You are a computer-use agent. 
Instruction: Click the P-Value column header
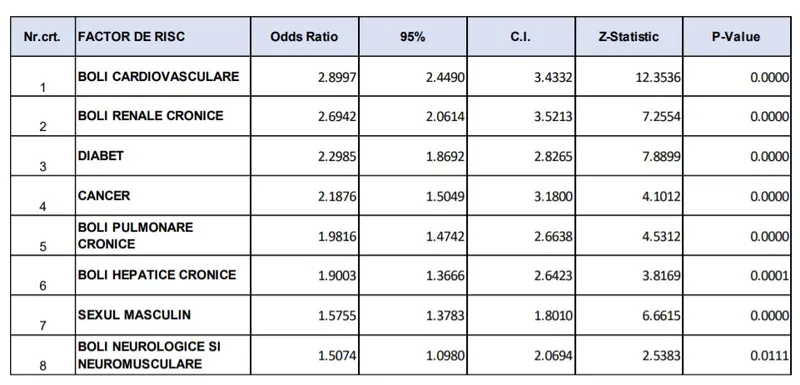(737, 37)
